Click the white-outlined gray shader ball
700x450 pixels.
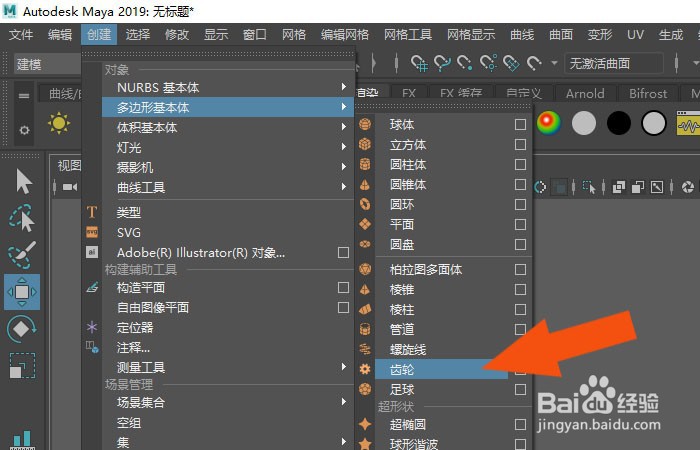654,123
